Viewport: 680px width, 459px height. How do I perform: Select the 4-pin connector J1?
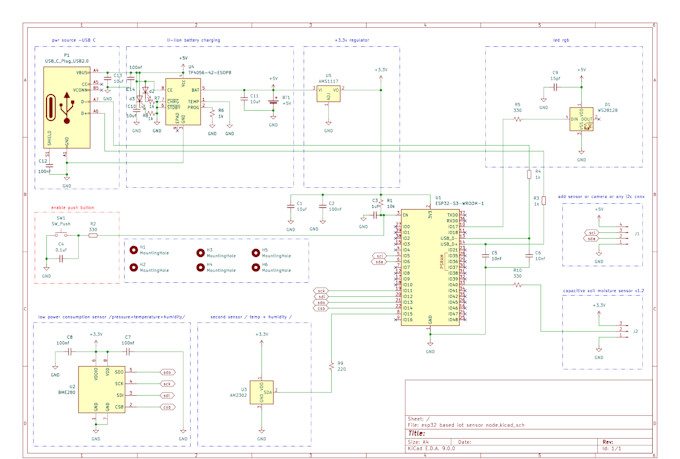[623, 234]
